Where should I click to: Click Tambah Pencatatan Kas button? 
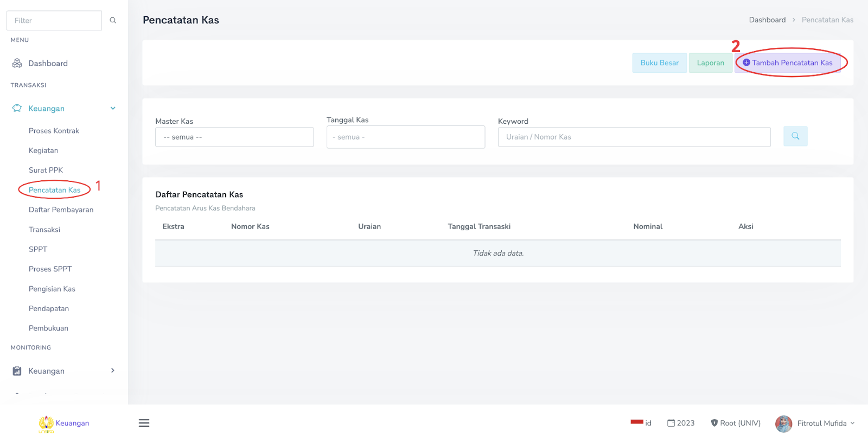click(788, 63)
